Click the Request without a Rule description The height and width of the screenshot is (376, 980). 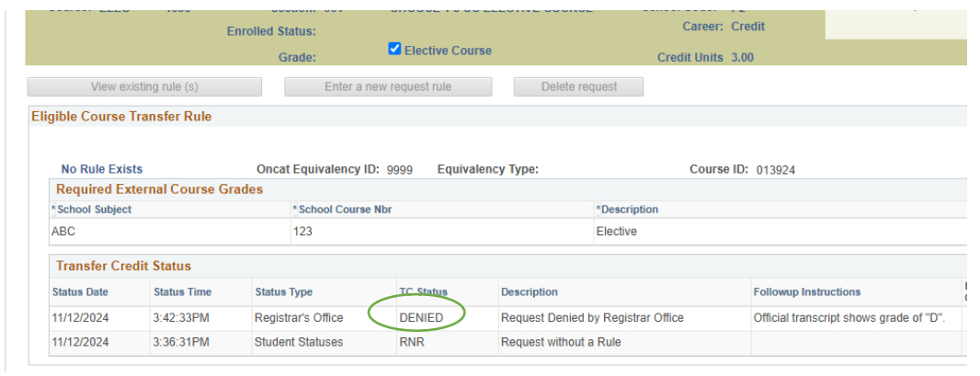[561, 343]
